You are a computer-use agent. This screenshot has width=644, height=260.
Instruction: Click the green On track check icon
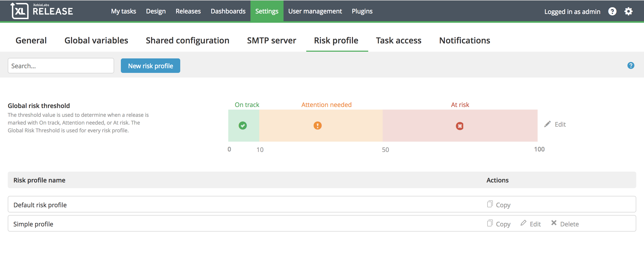[243, 126]
